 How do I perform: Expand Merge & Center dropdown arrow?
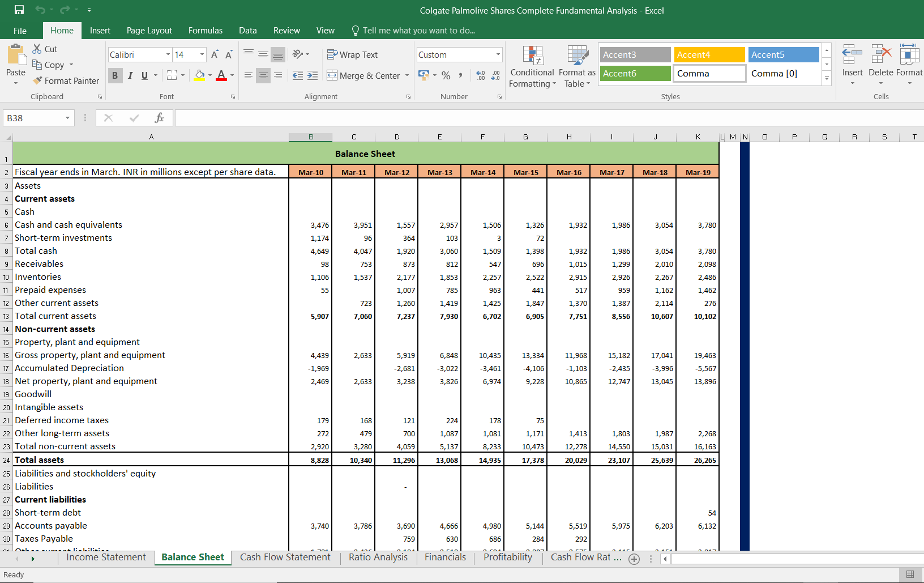point(407,75)
